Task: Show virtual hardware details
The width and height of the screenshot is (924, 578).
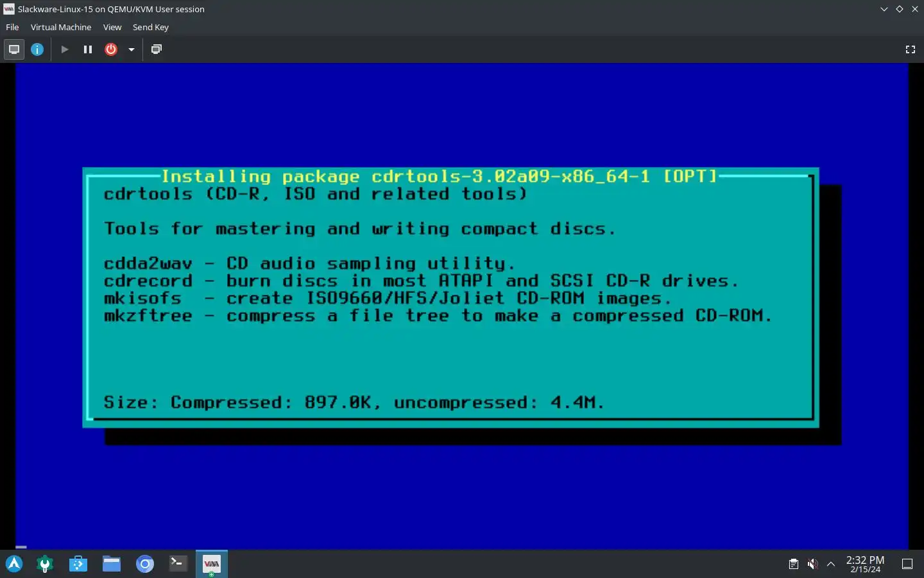Action: click(x=37, y=49)
